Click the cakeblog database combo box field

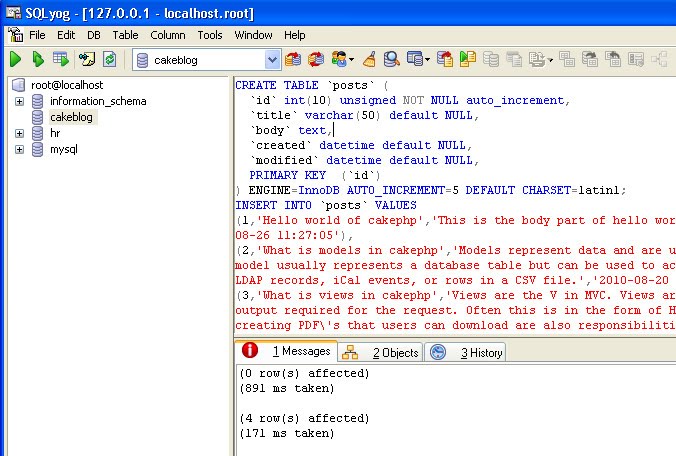pyautogui.click(x=207, y=59)
